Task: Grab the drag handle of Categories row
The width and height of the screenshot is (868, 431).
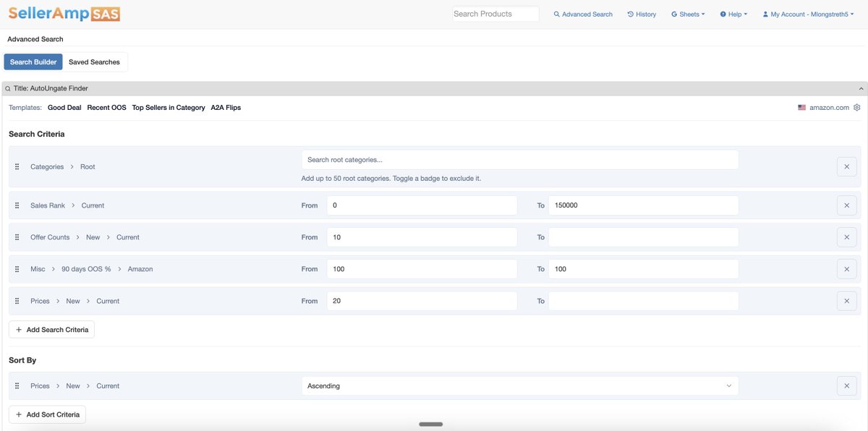Action: (x=17, y=167)
